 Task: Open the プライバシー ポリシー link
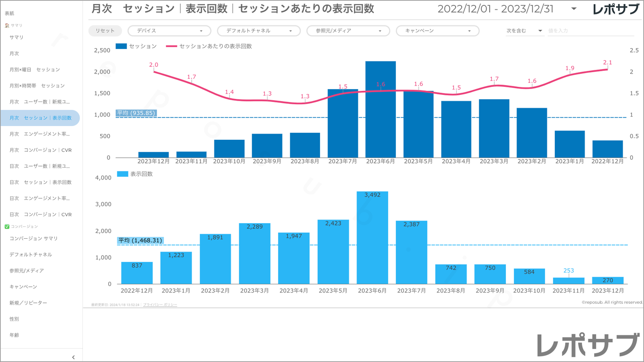click(x=160, y=305)
